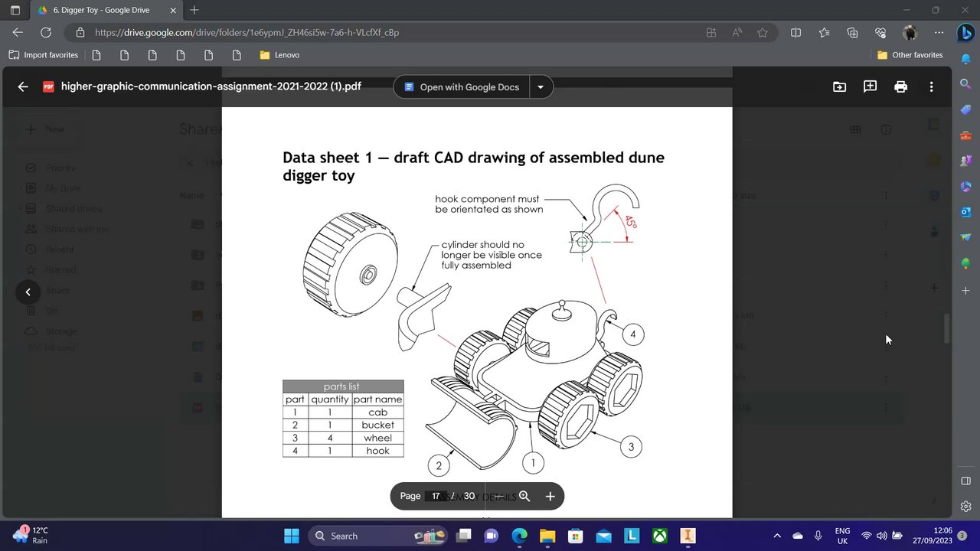Switch to the 6. Digger Toy - Google Drive tab

101,11
